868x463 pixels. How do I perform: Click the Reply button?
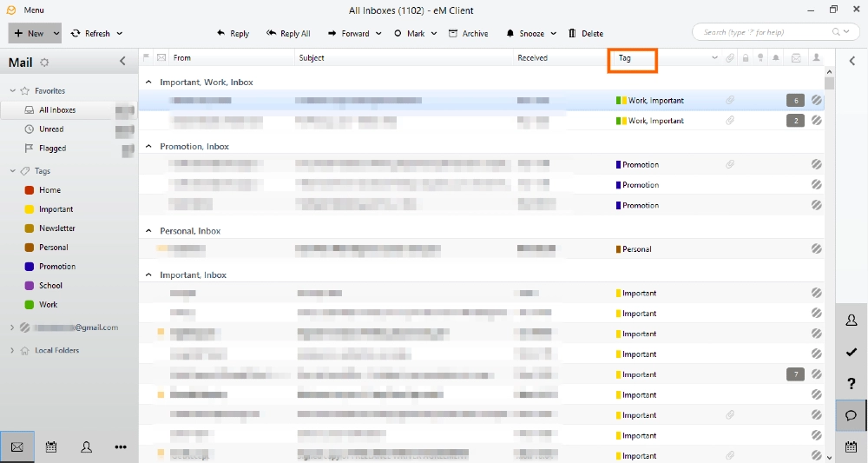point(233,33)
